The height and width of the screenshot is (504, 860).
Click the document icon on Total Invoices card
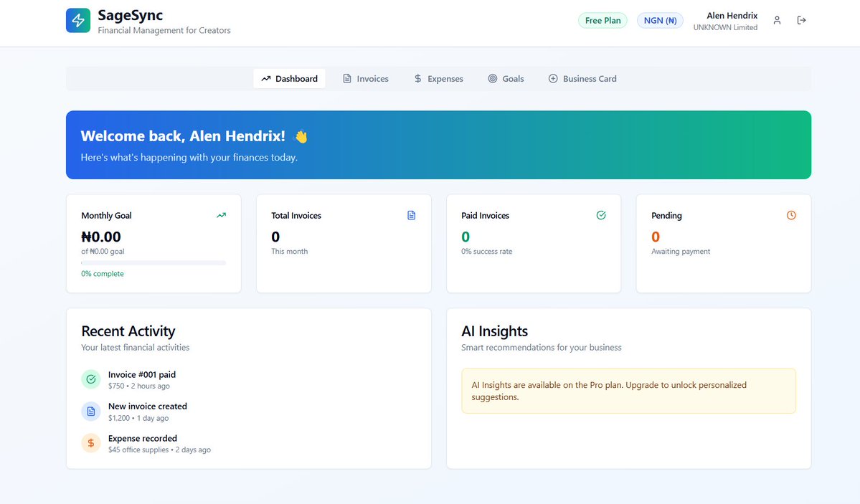point(411,215)
